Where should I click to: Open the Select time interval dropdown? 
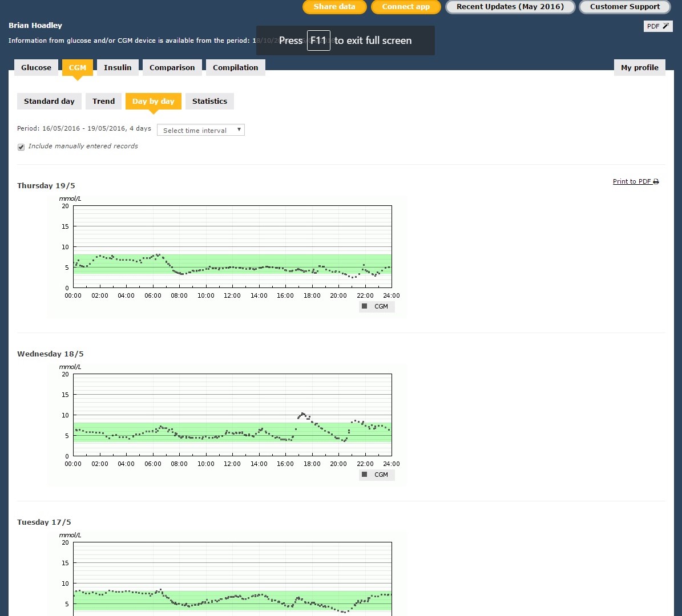[x=200, y=130]
